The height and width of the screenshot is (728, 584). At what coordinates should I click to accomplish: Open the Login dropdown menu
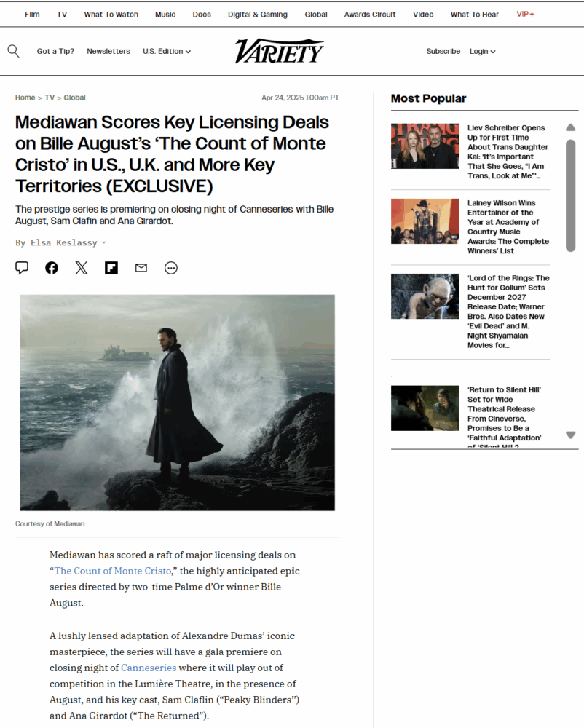[x=482, y=51]
